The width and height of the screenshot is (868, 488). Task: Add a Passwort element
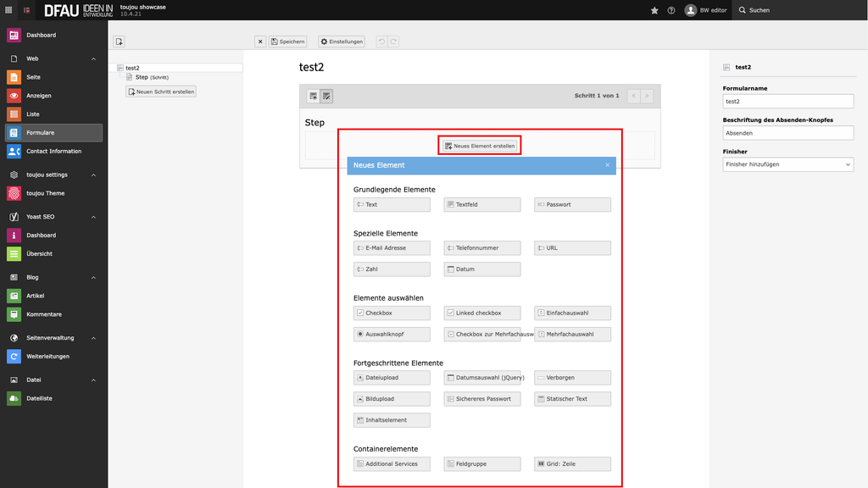[x=572, y=205]
